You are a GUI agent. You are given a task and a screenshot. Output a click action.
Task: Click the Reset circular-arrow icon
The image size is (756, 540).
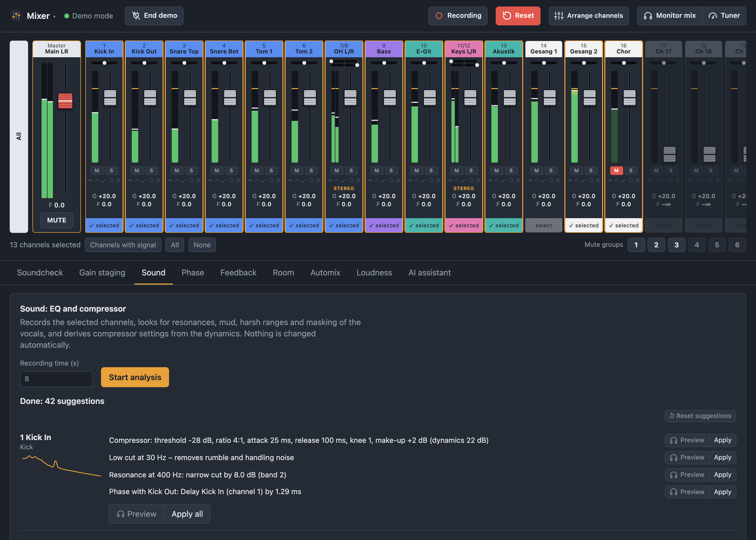tap(507, 16)
